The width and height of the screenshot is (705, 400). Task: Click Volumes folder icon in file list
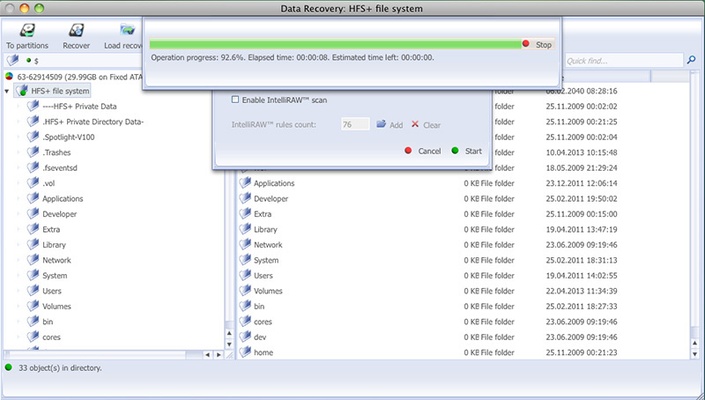245,290
